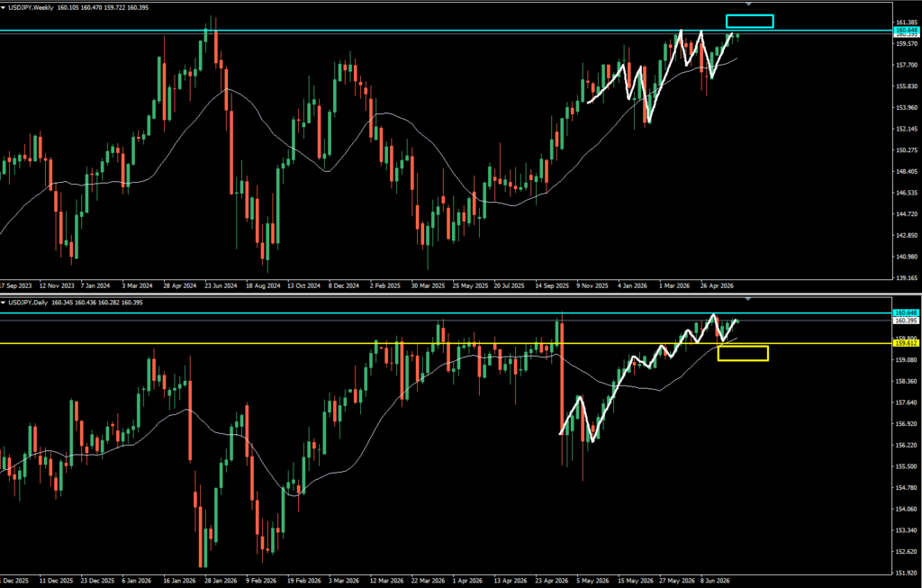The image size is (922, 588).
Task: Click the 160.395 current price tag on Daily chart
Action: tap(906, 321)
